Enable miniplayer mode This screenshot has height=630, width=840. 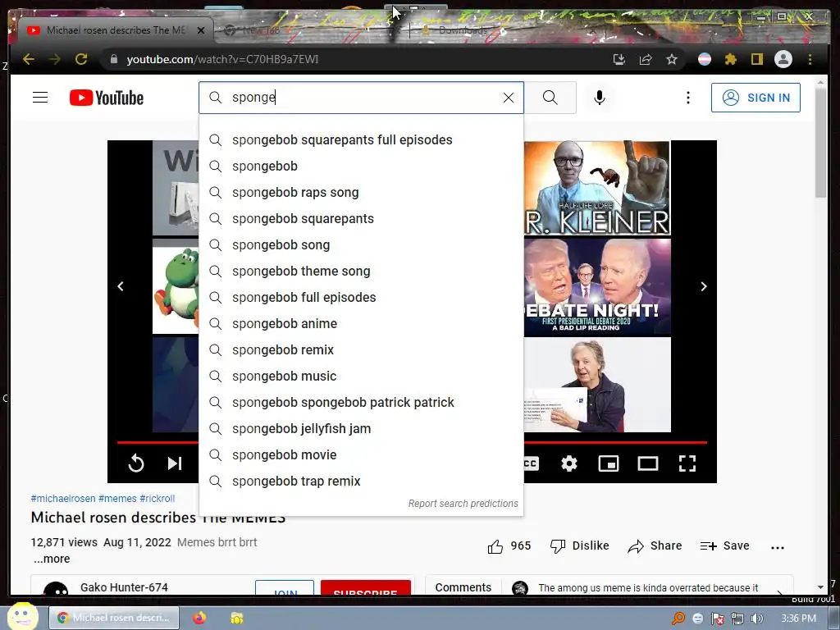tap(608, 463)
